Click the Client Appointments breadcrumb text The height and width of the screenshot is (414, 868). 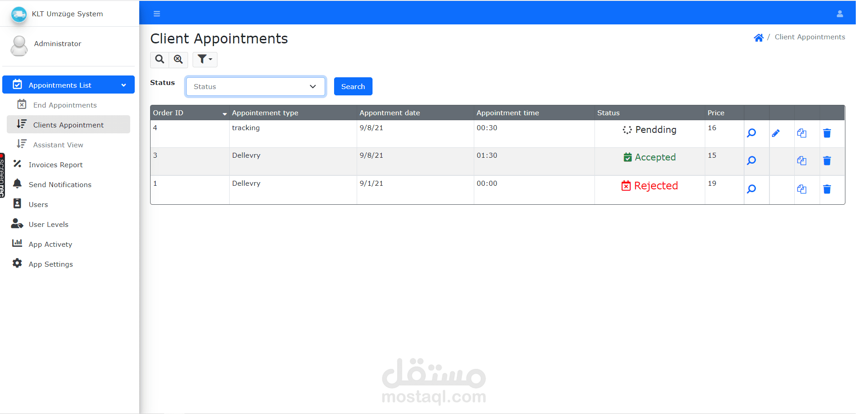point(810,37)
